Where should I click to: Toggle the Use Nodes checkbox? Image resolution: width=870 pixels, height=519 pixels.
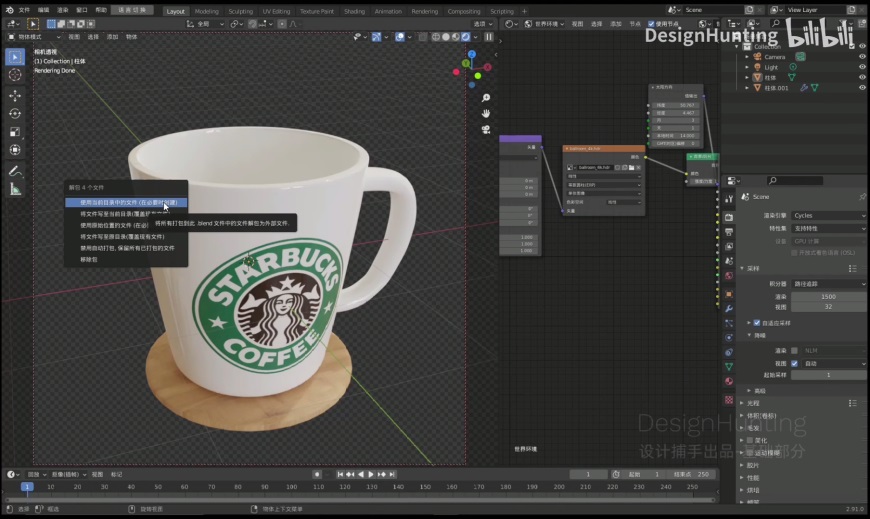tap(651, 24)
